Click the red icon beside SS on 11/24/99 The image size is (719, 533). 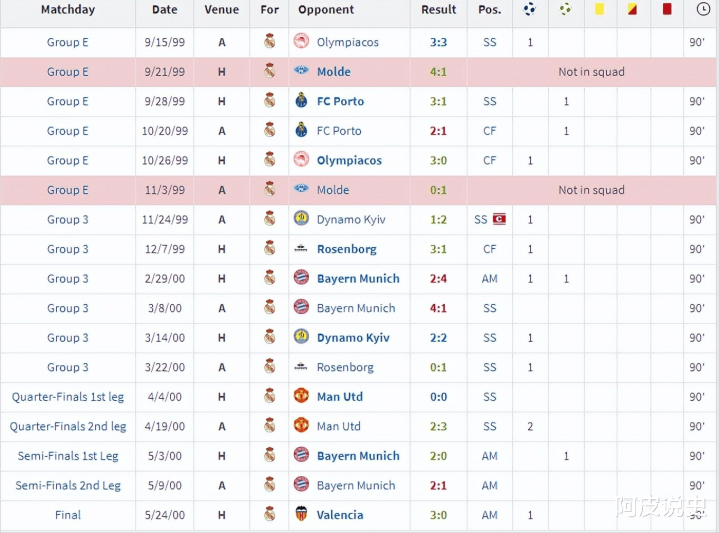500,220
